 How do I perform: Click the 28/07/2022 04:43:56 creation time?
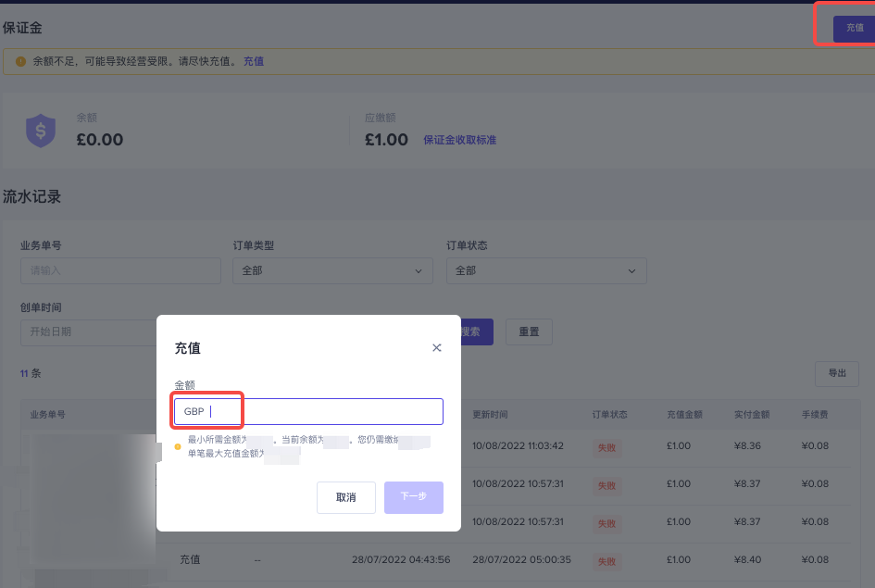coord(401,559)
